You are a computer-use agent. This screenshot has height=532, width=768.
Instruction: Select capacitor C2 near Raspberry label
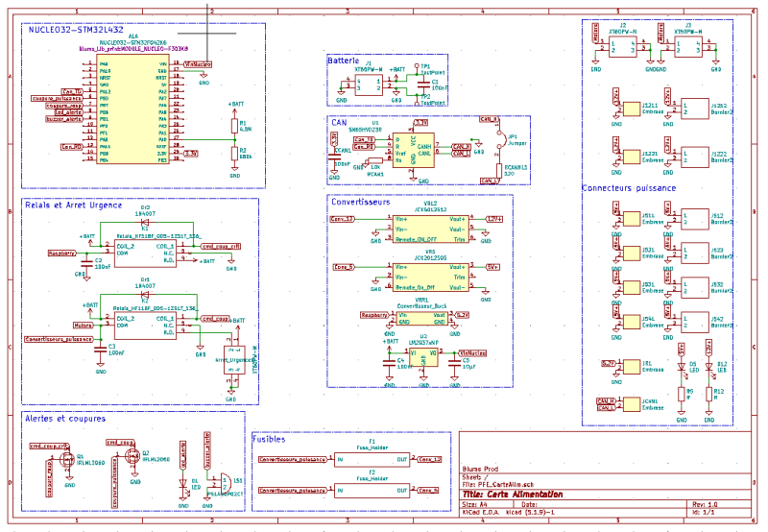pyautogui.click(x=86, y=263)
